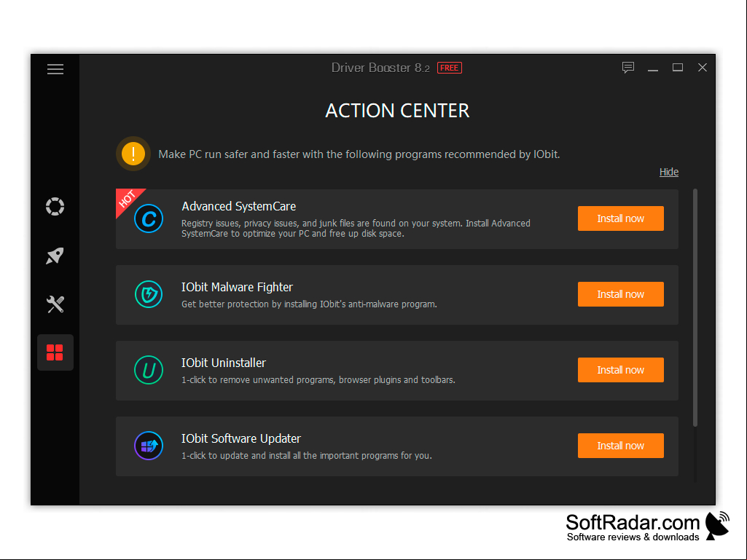This screenshot has height=560, width=747.
Task: Click the IObit Uninstaller U icon
Action: pos(149,370)
